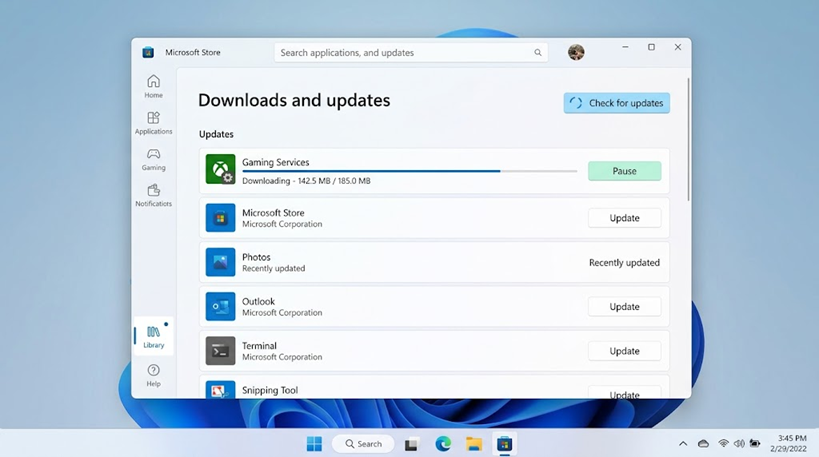Viewport: 819px width, 457px height.
Task: Maximize the Microsoft Store window
Action: click(651, 47)
